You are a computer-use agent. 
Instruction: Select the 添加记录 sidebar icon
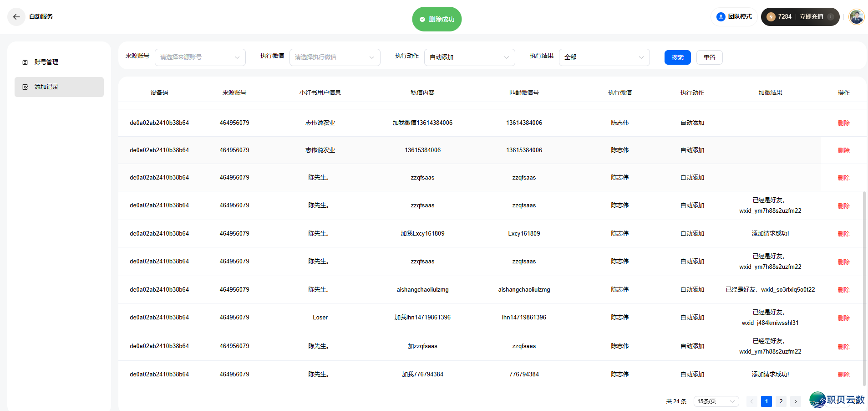pyautogui.click(x=25, y=87)
